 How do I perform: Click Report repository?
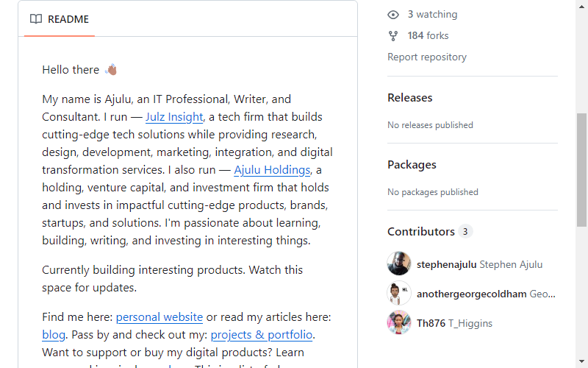(427, 57)
